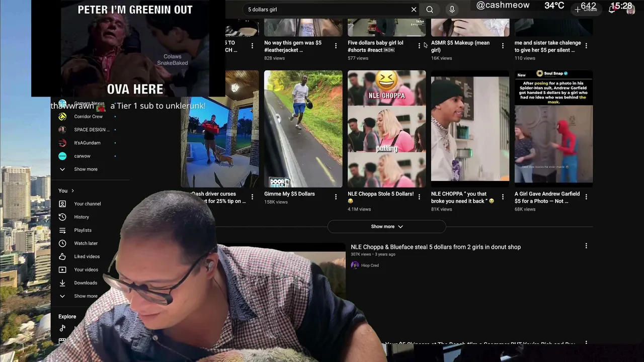Click the '68K views' count

tap(525, 209)
